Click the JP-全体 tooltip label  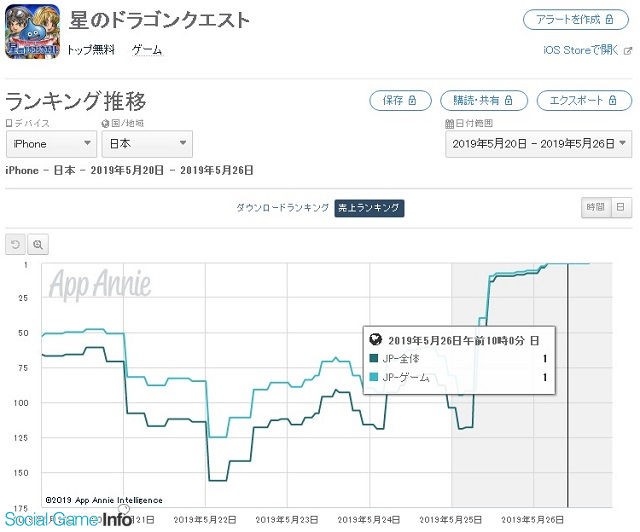401,358
